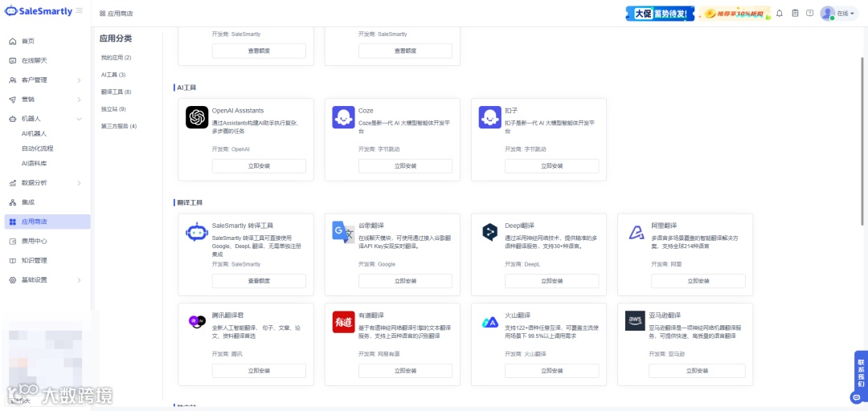Click the chart icon beside 数据分析

pos(13,183)
